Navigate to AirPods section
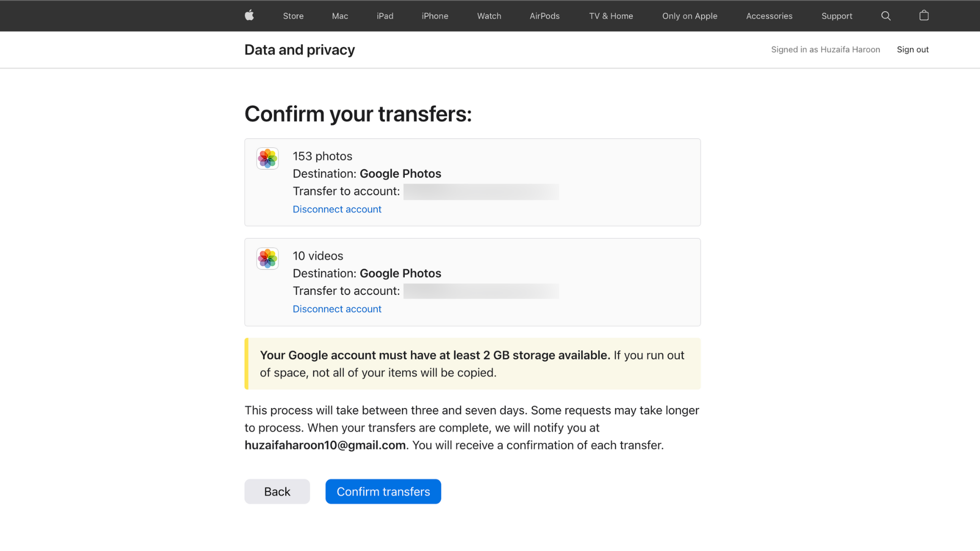 tap(545, 16)
